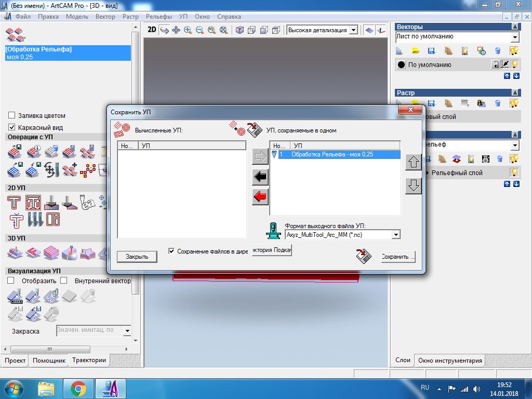Viewport: 532px width, 399px height.
Task: Tick the Внутренний вектор checkbox
Action: point(64,281)
